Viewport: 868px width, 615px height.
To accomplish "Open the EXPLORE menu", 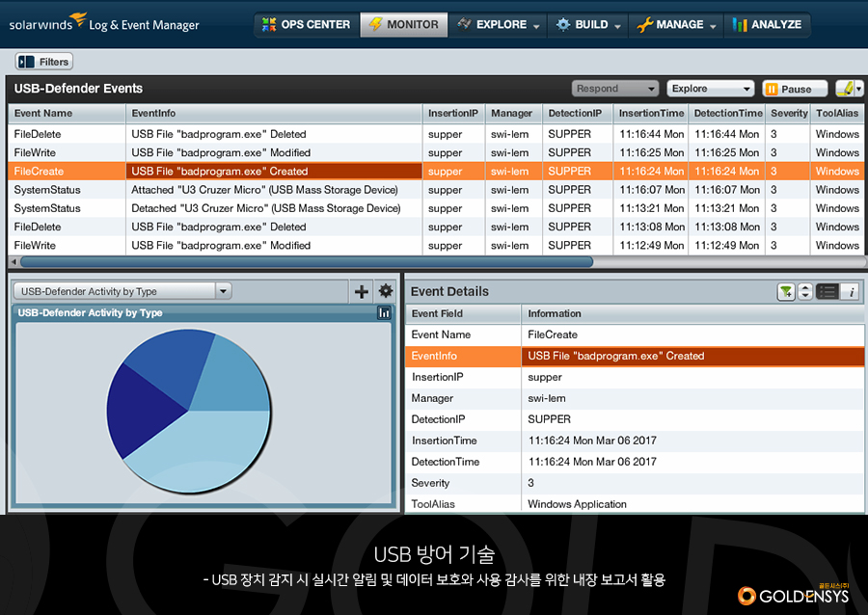I will pyautogui.click(x=498, y=25).
